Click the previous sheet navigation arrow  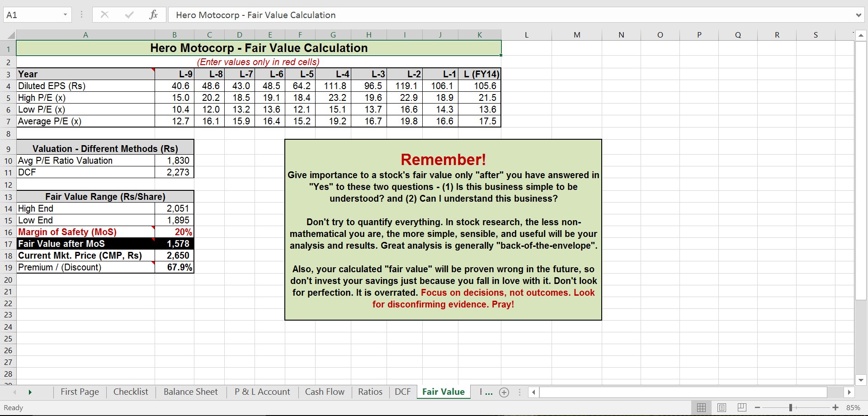pos(14,392)
